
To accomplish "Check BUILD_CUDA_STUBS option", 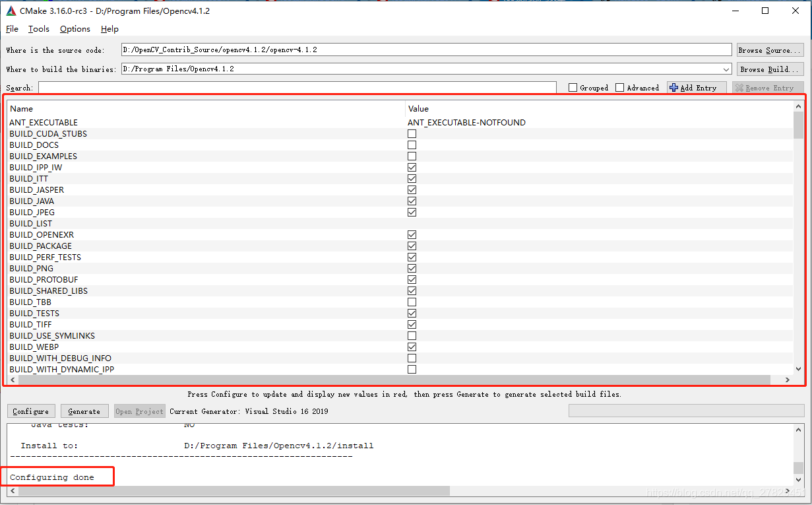I will click(412, 134).
